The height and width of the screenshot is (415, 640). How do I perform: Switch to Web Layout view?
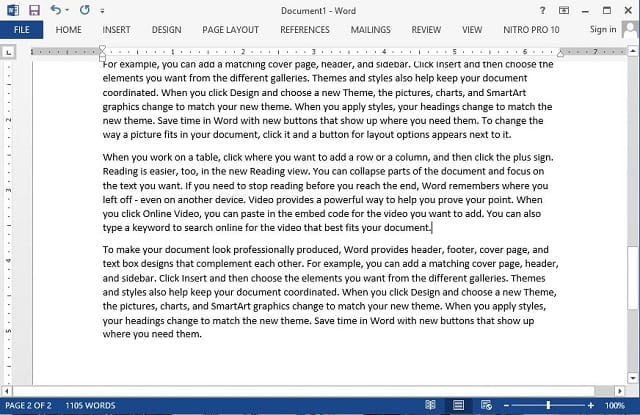486,405
